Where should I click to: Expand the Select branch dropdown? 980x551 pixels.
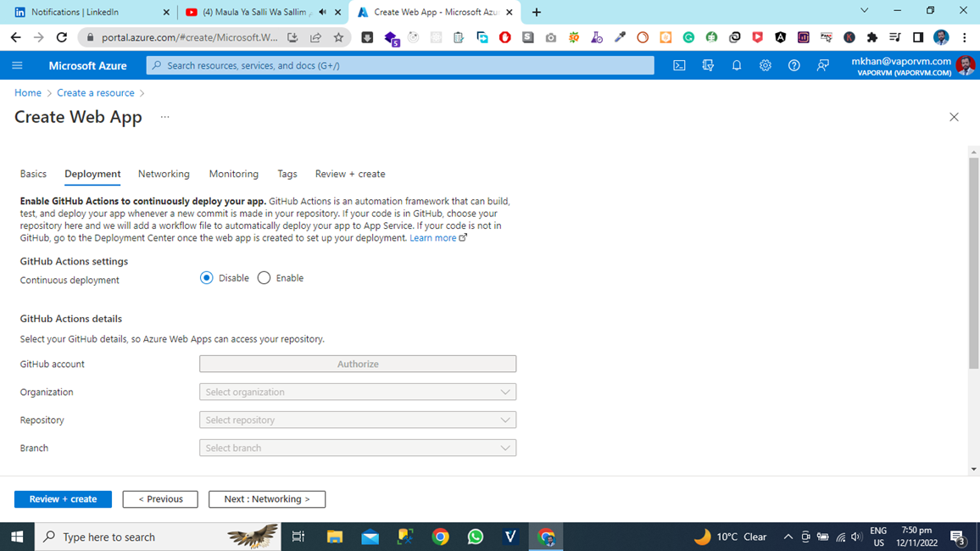358,448
